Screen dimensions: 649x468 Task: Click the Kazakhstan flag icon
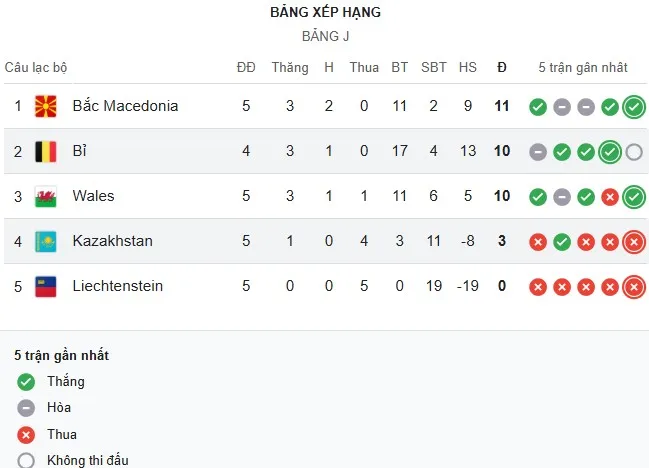(x=45, y=241)
